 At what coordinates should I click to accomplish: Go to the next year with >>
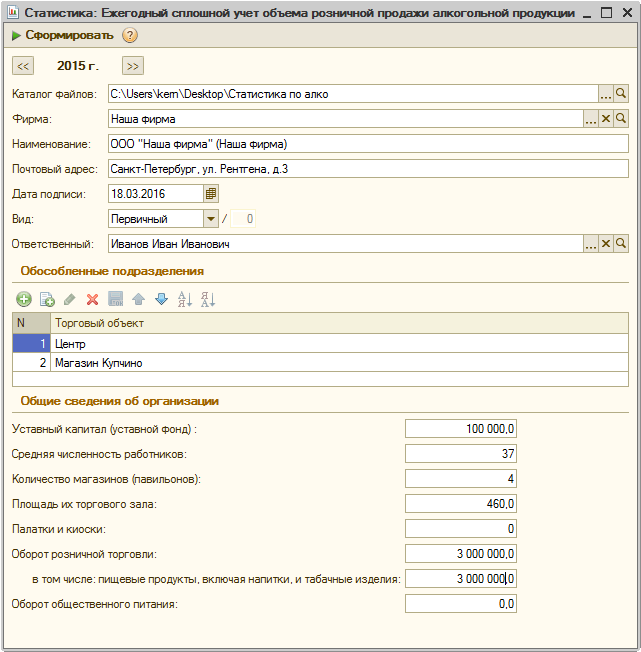coord(133,66)
